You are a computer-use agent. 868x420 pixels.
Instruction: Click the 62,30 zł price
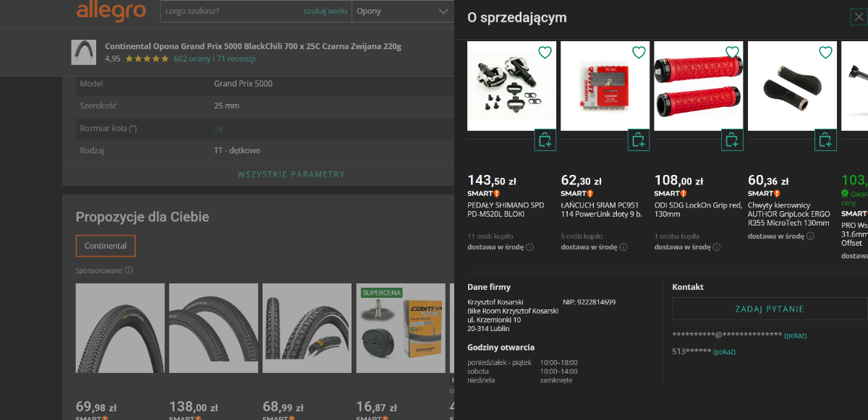pyautogui.click(x=581, y=181)
